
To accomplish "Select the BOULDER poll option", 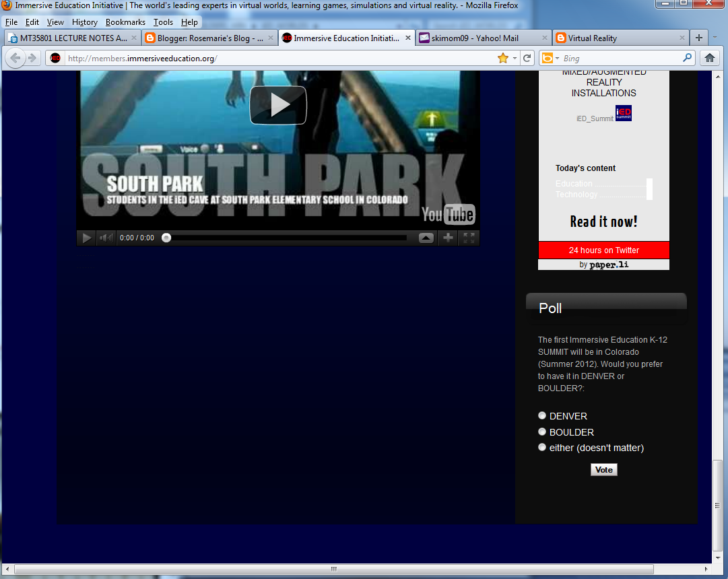I will click(542, 432).
